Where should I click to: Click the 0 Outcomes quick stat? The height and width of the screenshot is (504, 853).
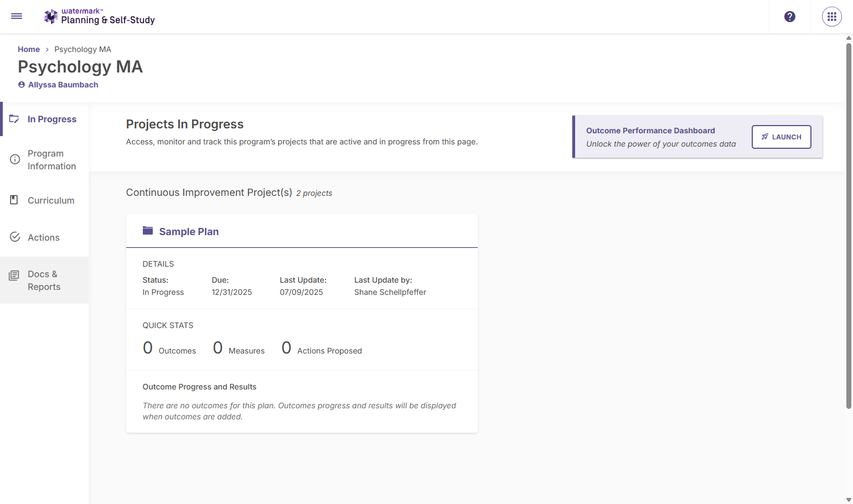coord(169,348)
